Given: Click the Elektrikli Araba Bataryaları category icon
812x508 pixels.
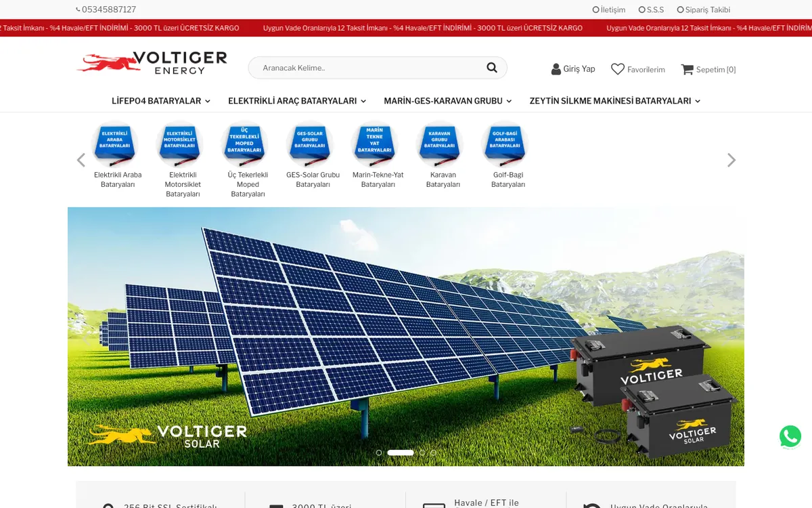Looking at the screenshot, I should (115, 144).
